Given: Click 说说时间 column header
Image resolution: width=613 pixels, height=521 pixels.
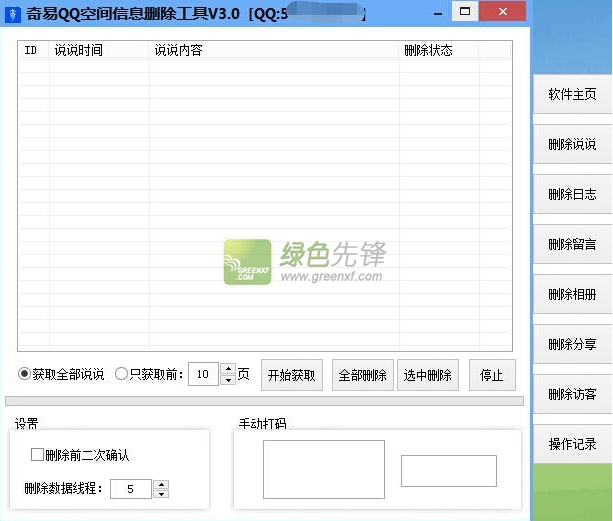Looking at the screenshot, I should pos(99,50).
